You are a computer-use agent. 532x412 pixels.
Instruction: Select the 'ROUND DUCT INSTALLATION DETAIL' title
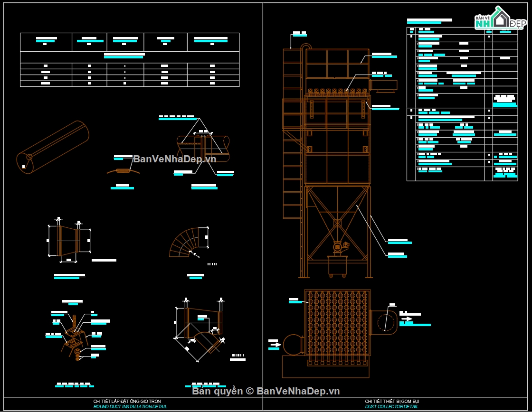pos(130,406)
